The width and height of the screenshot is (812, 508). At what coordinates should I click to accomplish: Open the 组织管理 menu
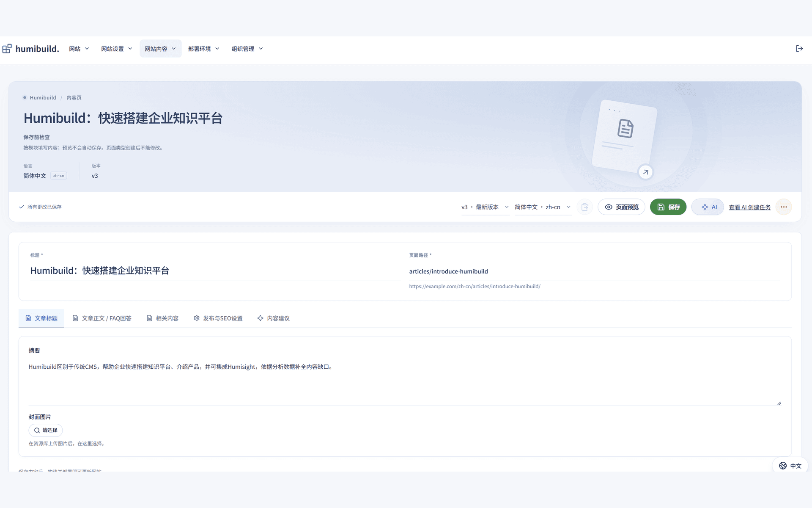pos(247,49)
